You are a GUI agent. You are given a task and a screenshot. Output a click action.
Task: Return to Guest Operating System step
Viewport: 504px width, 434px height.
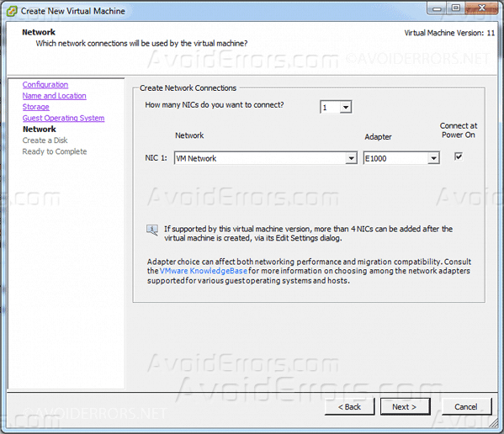[63, 118]
